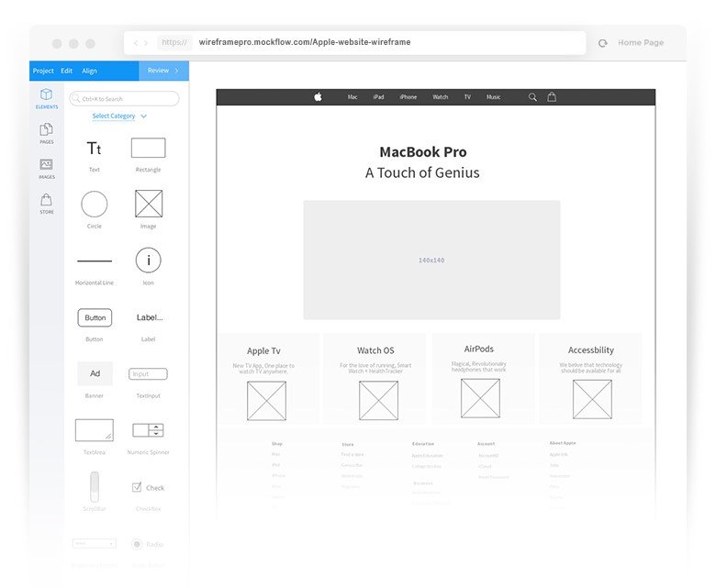Select the Image placeholder element

click(149, 204)
